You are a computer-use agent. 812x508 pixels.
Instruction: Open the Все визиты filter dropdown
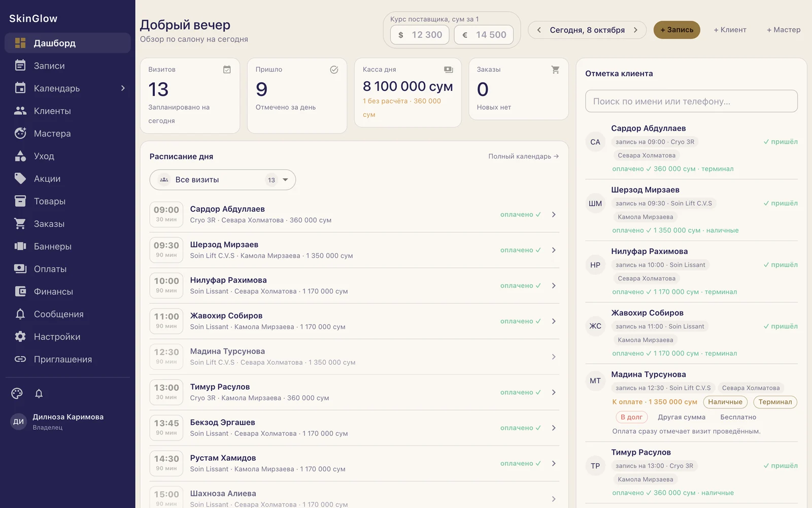222,180
